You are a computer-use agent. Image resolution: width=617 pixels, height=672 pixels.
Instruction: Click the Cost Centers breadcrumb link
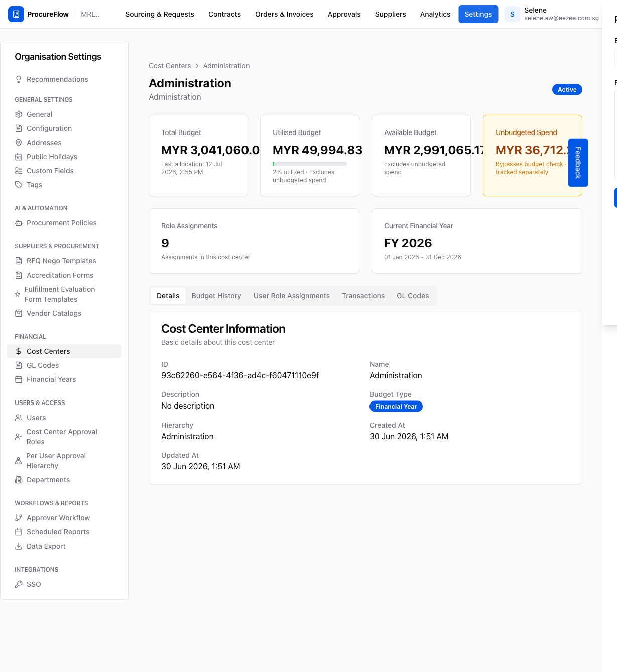[x=170, y=66]
